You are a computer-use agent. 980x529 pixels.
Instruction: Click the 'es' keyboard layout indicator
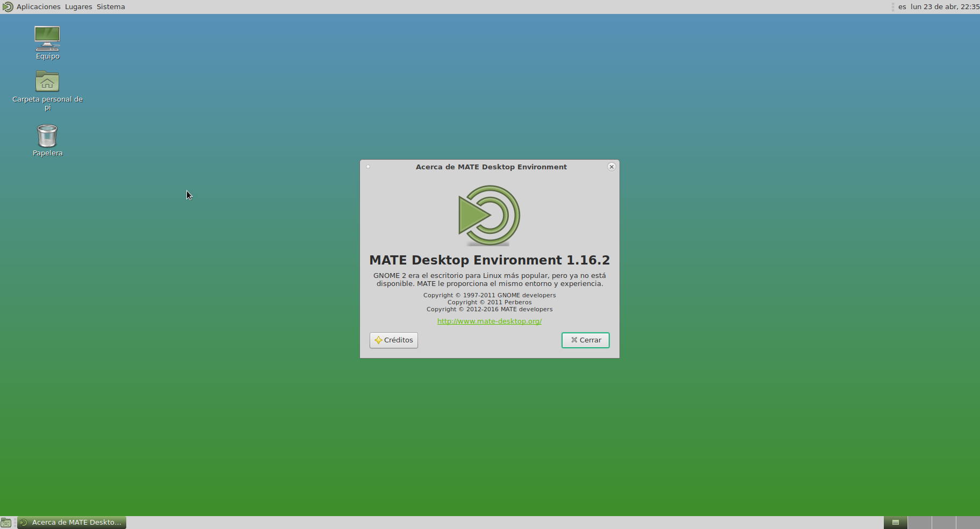point(902,7)
